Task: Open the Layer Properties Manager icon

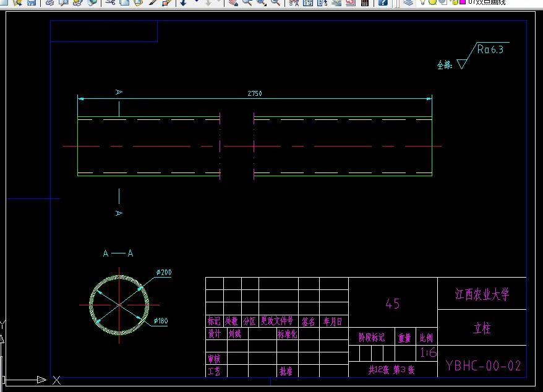Action: coord(408,2)
